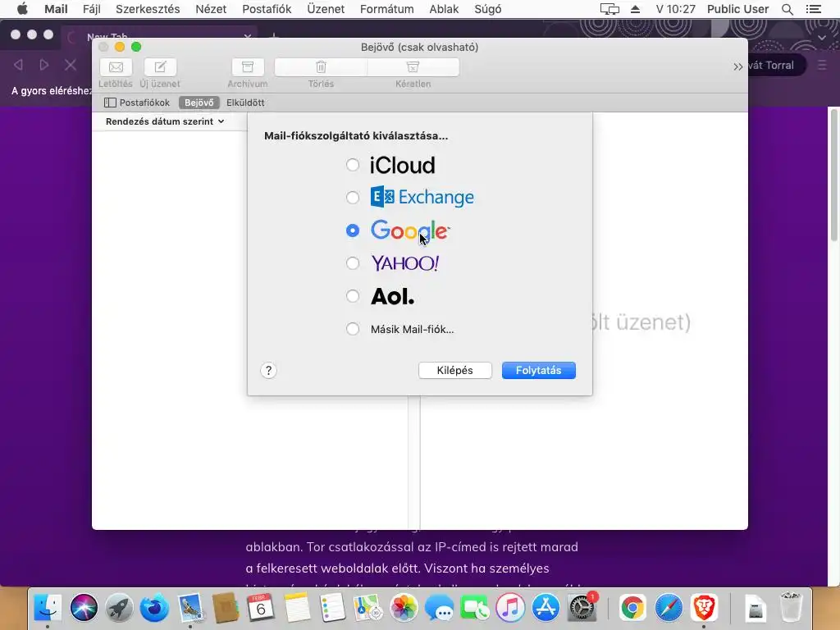The height and width of the screenshot is (630, 840).
Task: Click the eject icon in menu bar
Action: tap(636, 9)
